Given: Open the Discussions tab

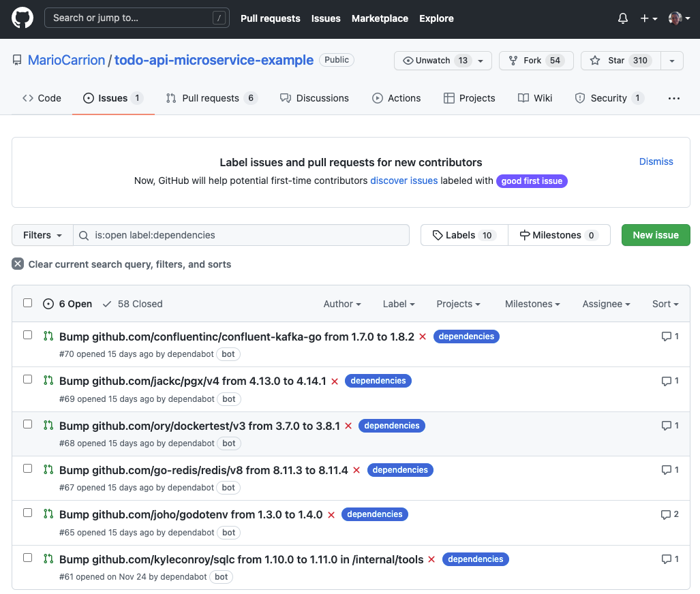Looking at the screenshot, I should coord(314,98).
